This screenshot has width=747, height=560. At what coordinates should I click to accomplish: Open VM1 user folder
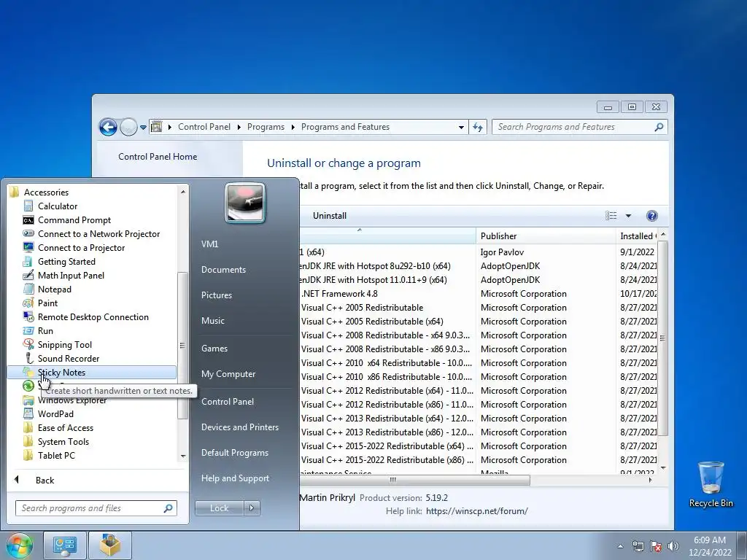coord(209,244)
